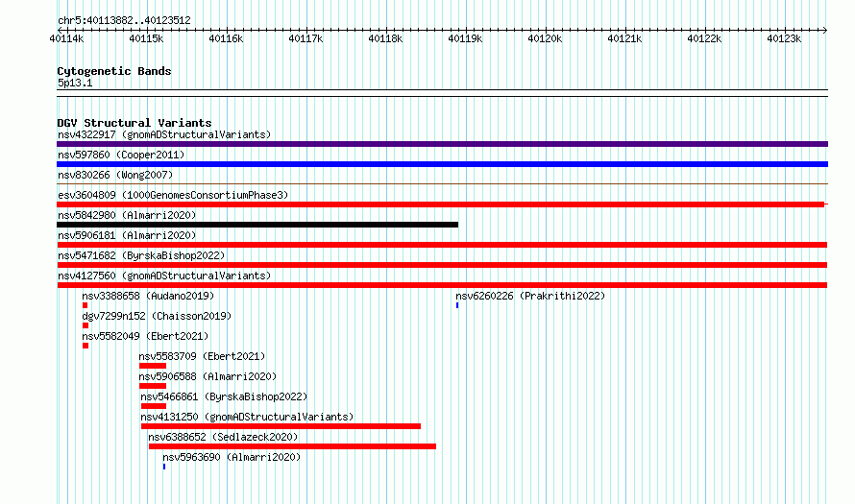Click the 40115k ruler position

coord(146,38)
